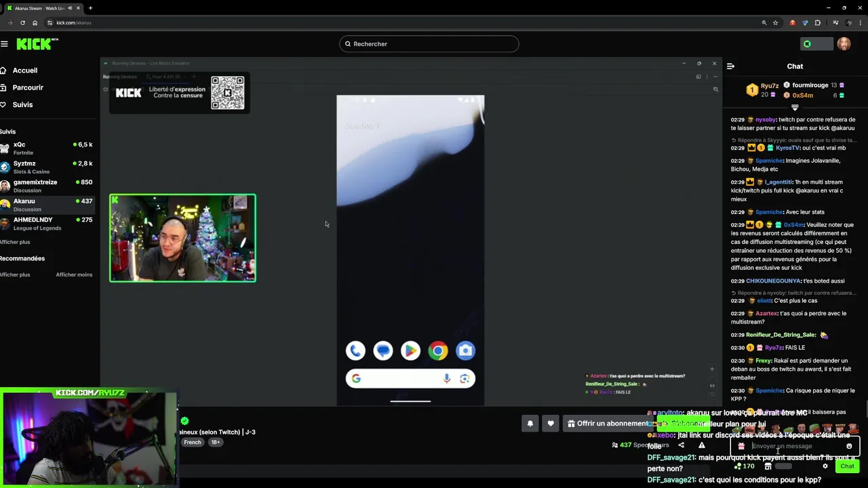The width and height of the screenshot is (868, 488).
Task: Open Ryu7z top gifter profile
Action: [763, 89]
